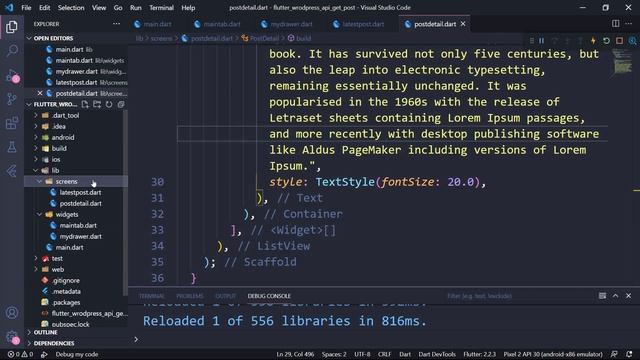This screenshot has height=360, width=640.
Task: Click New File icon in project header
Action: pyautogui.click(x=85, y=104)
